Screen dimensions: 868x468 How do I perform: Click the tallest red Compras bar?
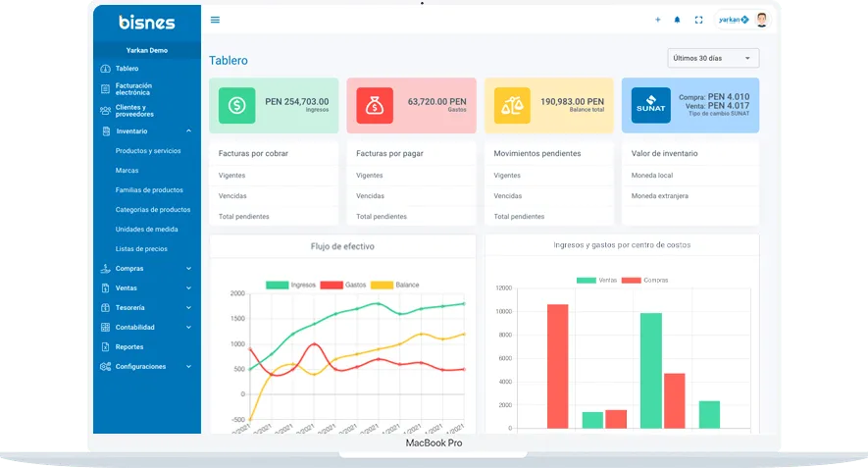[x=557, y=366]
